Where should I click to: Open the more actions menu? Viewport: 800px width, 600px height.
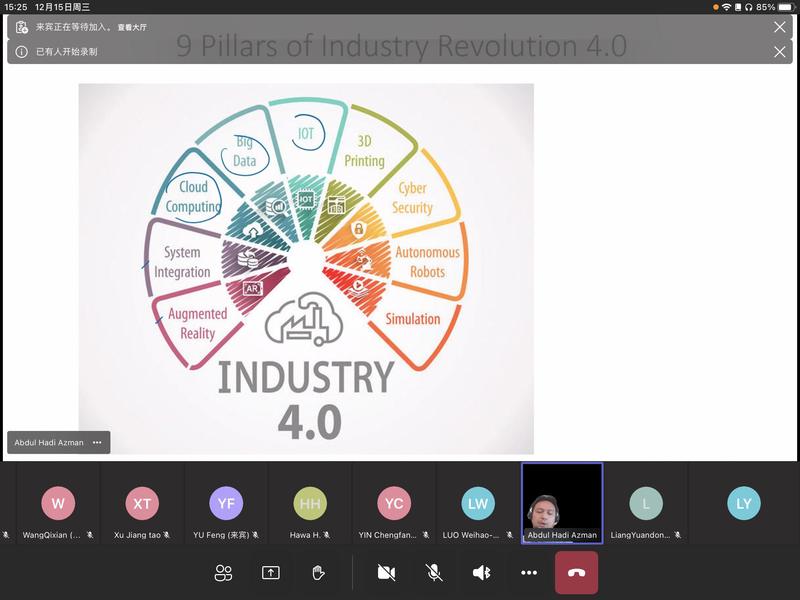pos(529,573)
